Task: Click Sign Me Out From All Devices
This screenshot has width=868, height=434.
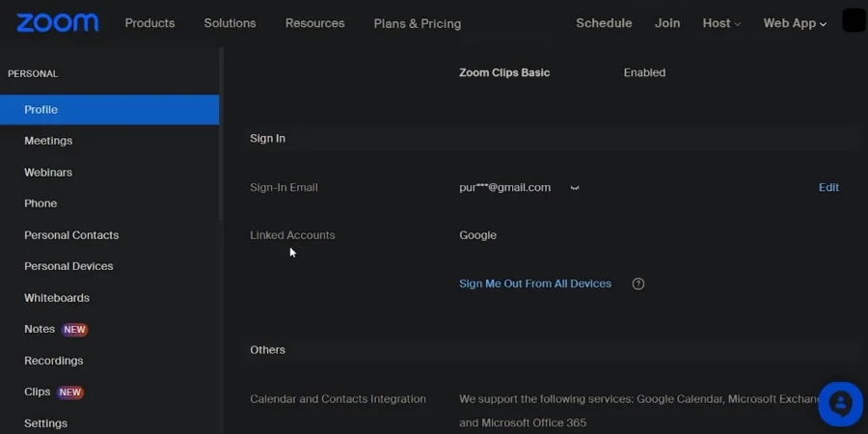Action: (x=535, y=284)
